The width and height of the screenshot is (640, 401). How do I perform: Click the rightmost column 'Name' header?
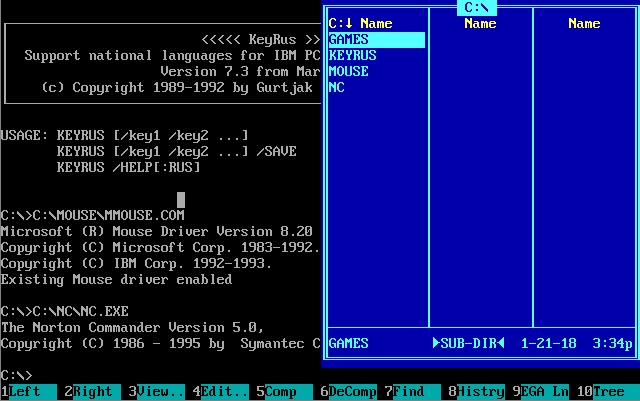coord(584,23)
